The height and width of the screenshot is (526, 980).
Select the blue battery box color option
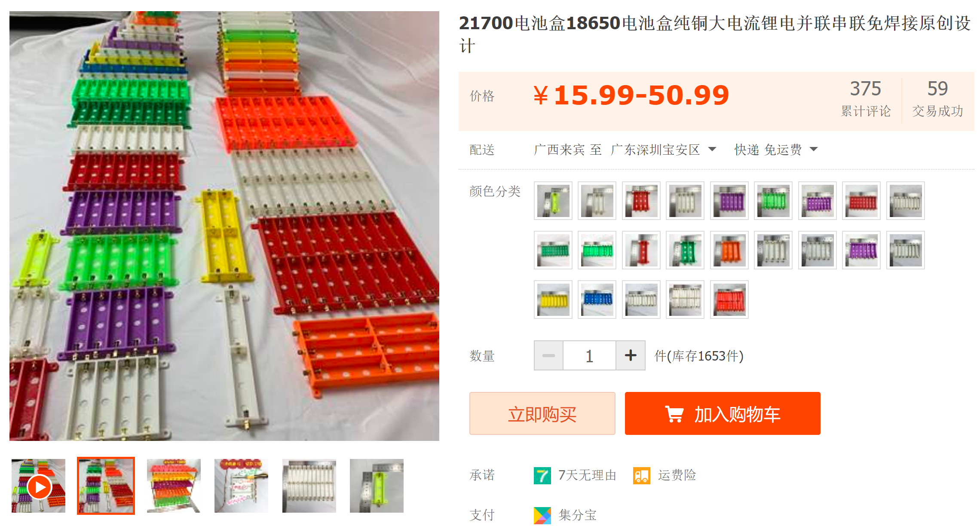pos(597,300)
